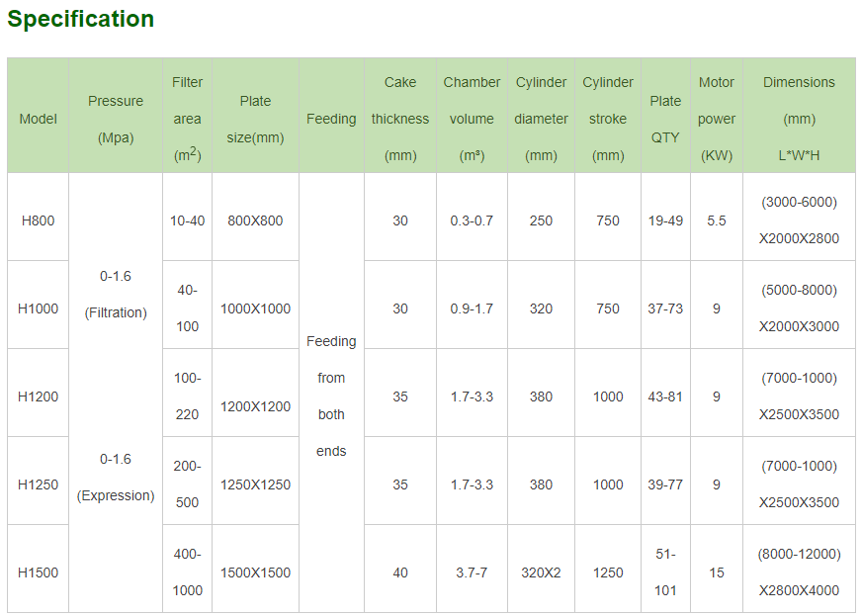Click the Feeding from both ends cell
This screenshot has width=861, height=616.
pyautogui.click(x=331, y=396)
